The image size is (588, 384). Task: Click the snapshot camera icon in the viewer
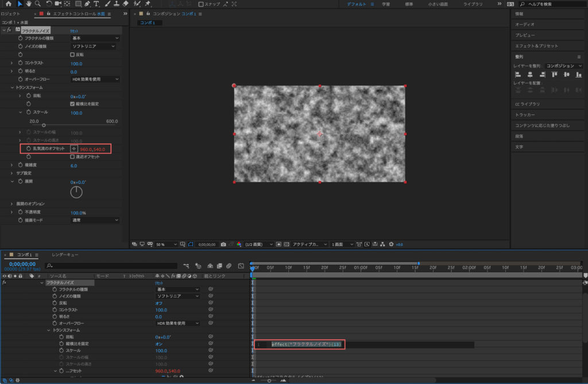[x=223, y=244]
